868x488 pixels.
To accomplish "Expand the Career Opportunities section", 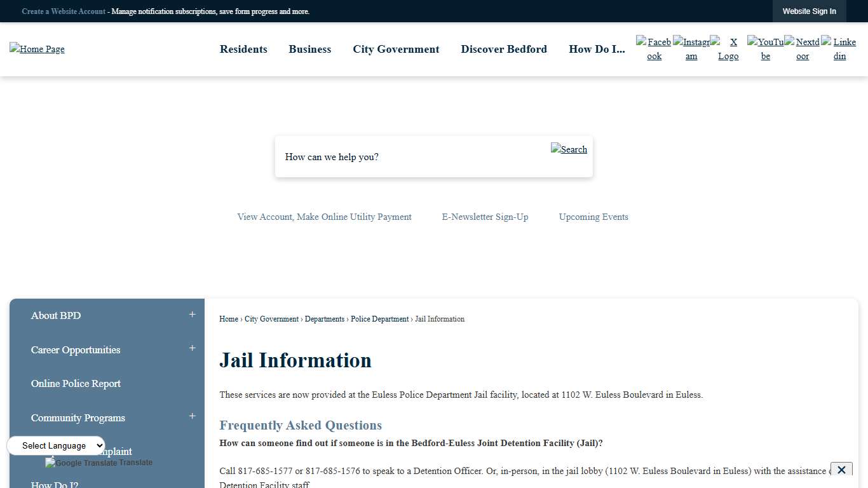I will coord(191,348).
